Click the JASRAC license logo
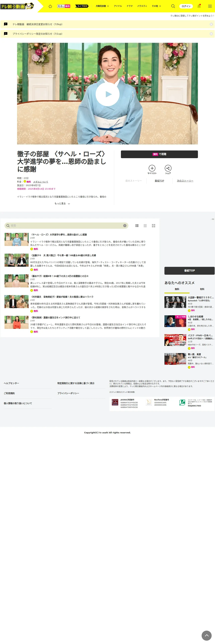This screenshot has height=644, width=215. [x=115, y=402]
